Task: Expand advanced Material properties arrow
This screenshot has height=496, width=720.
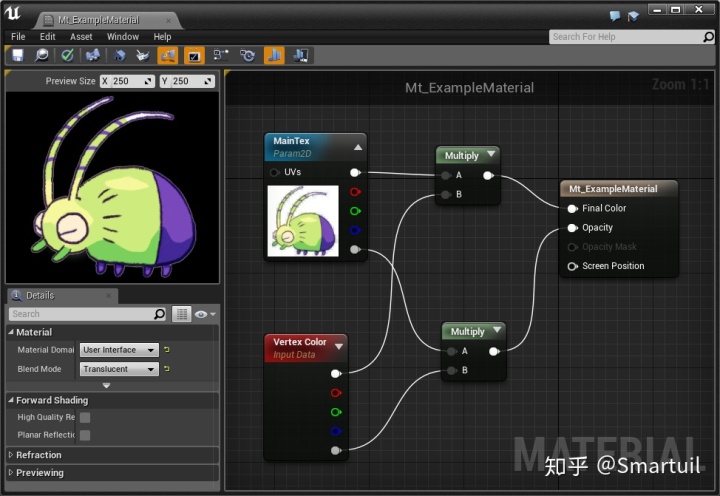Action: (x=107, y=385)
